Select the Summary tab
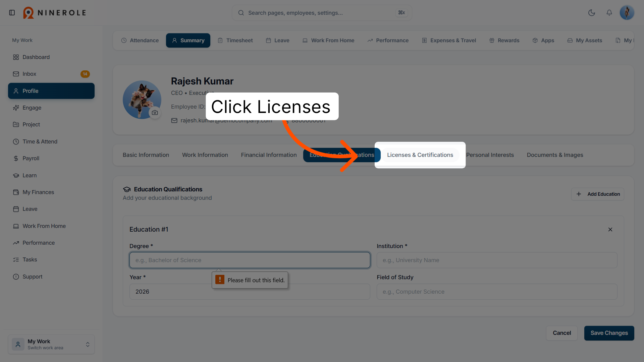The width and height of the screenshot is (644, 362). 188,41
